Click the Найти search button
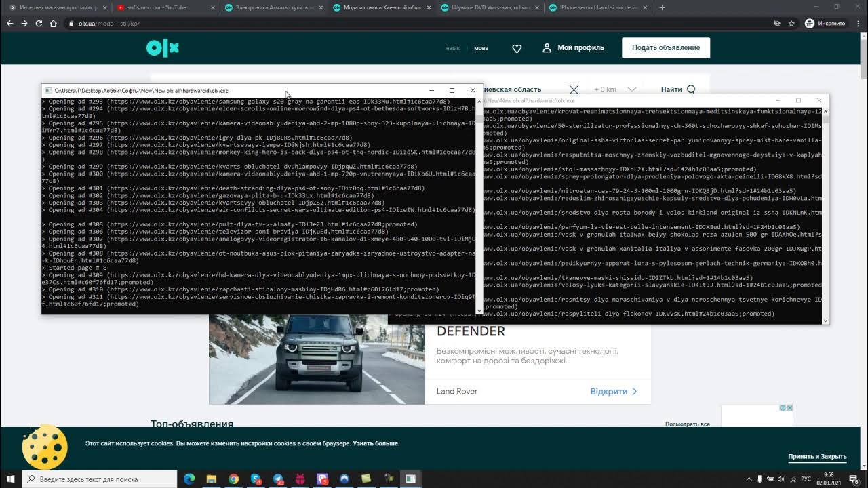Screen dimensions: 868x488 pos(678,89)
